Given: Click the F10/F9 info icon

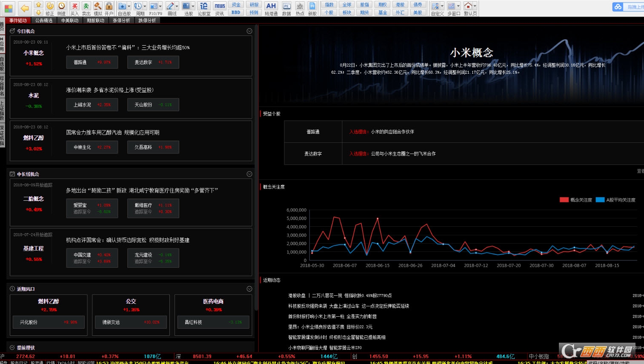Looking at the screenshot, I should coord(154,6).
